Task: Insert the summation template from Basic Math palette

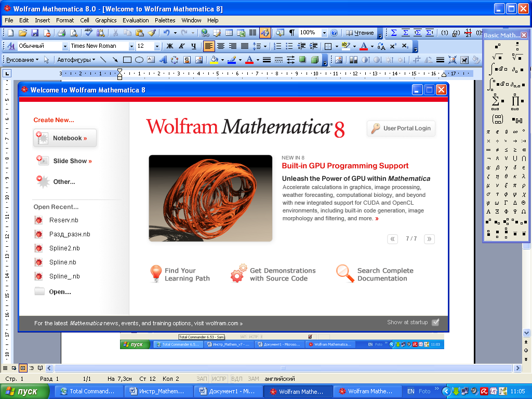Action: (497, 101)
